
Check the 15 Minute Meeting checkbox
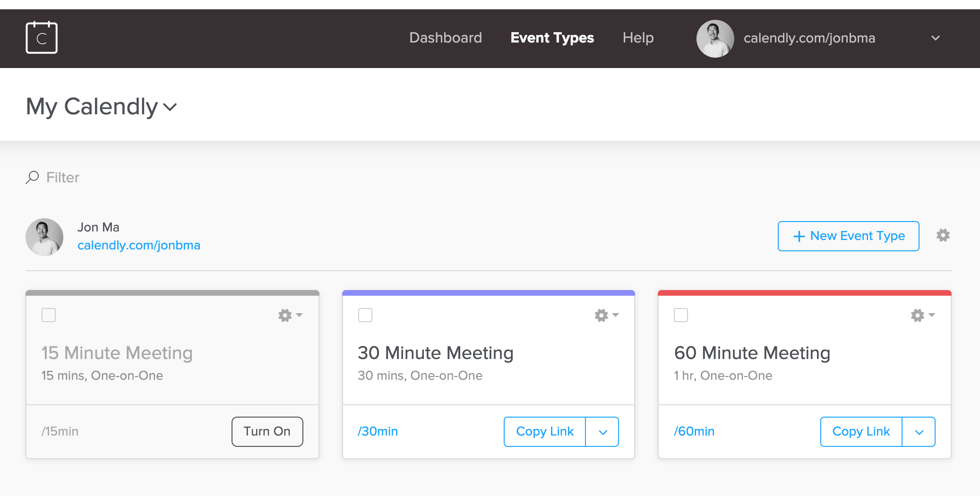coord(49,315)
